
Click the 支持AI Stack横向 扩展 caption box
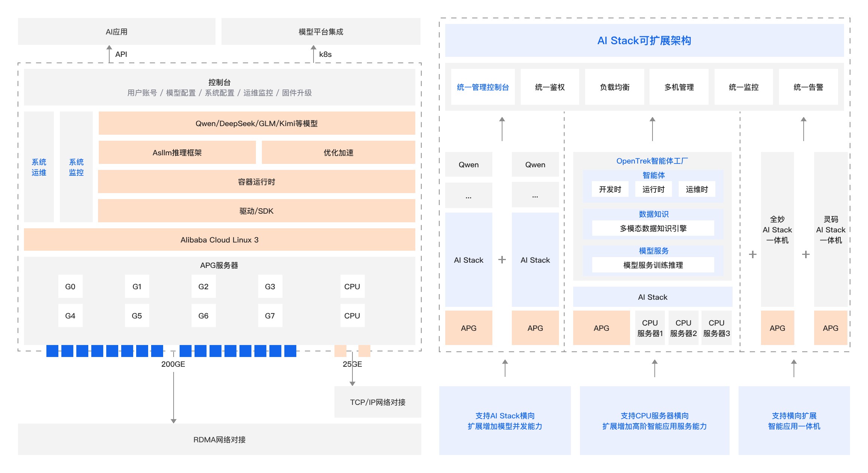(x=505, y=421)
